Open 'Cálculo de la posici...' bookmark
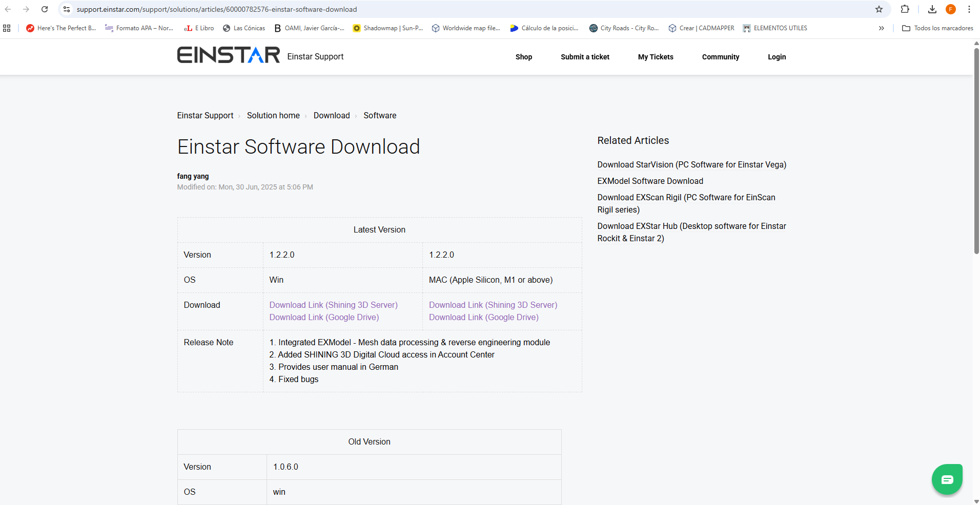This screenshot has width=980, height=505. click(544, 28)
